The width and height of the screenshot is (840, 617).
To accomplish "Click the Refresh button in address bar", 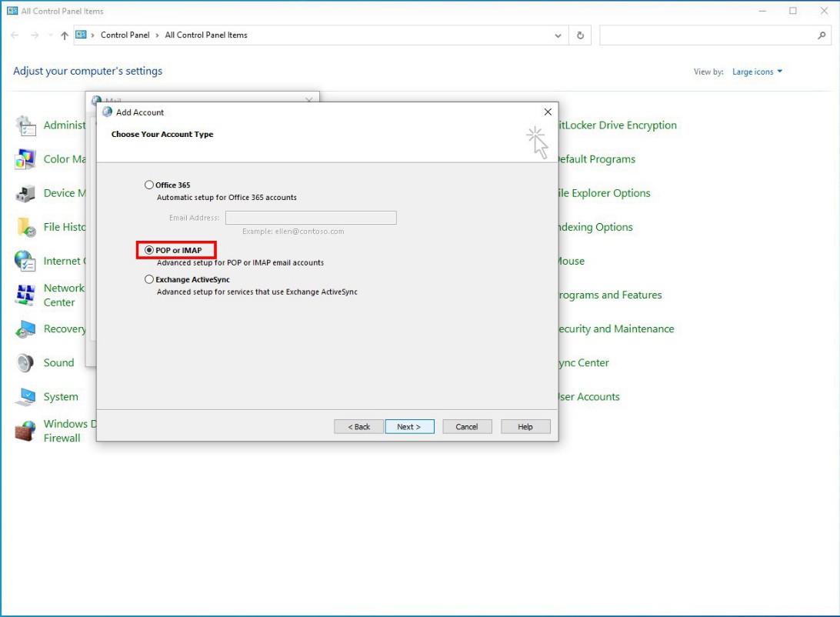I will pyautogui.click(x=580, y=35).
